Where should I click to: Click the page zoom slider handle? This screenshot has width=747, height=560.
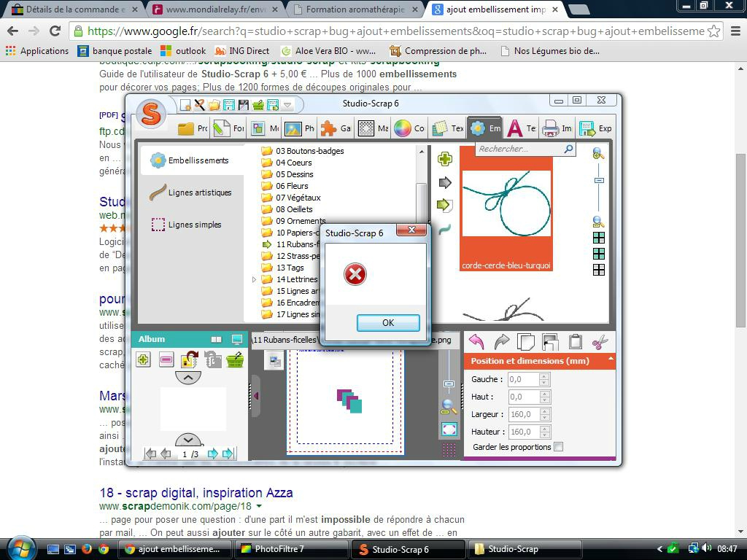pyautogui.click(x=449, y=384)
